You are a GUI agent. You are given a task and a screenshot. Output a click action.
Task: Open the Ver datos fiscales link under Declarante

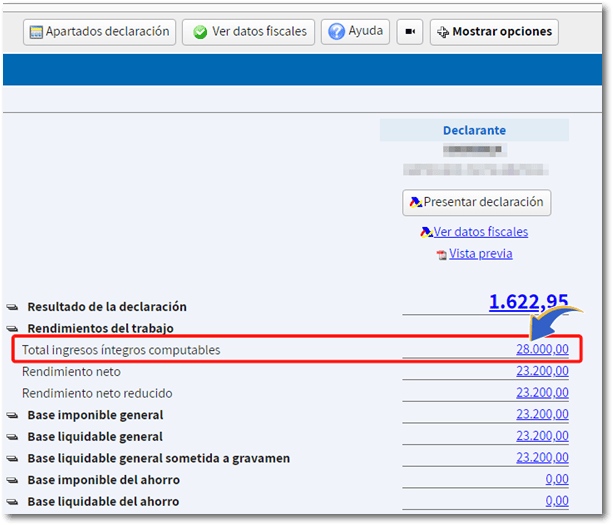tap(480, 232)
